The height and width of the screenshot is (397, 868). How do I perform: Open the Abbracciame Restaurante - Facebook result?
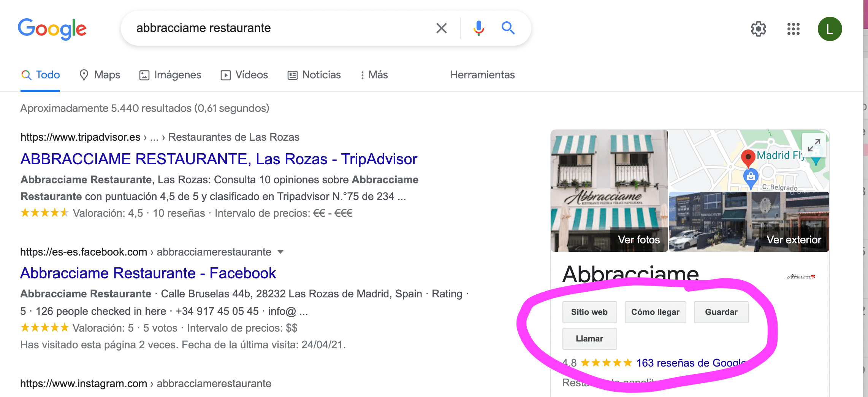[148, 273]
